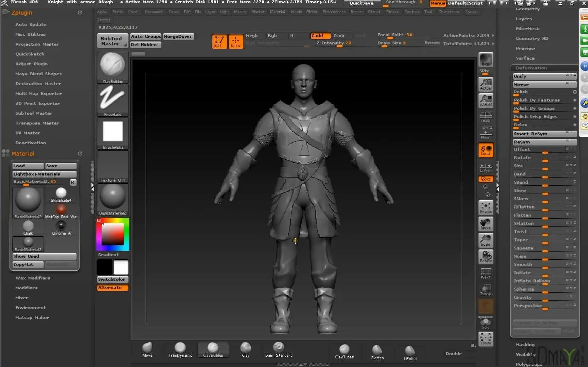Screen dimensions: 588x367
Task: Expand the Matcap Maker section
Action: [32, 318]
